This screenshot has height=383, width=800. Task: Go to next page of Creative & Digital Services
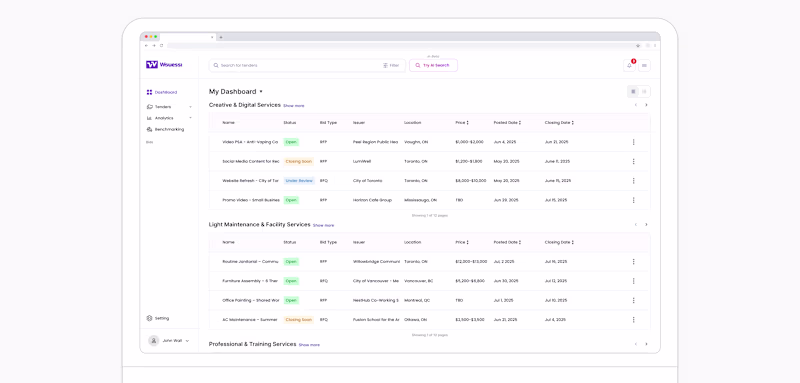pyautogui.click(x=646, y=105)
